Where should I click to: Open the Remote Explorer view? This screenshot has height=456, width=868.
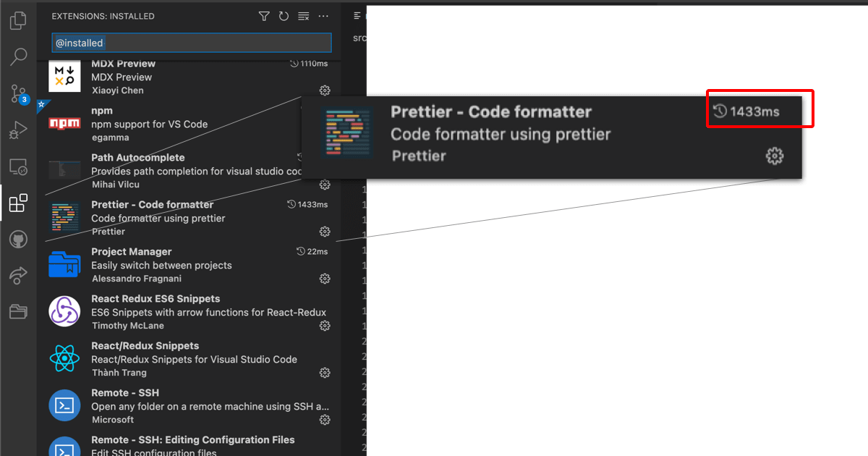(x=19, y=167)
